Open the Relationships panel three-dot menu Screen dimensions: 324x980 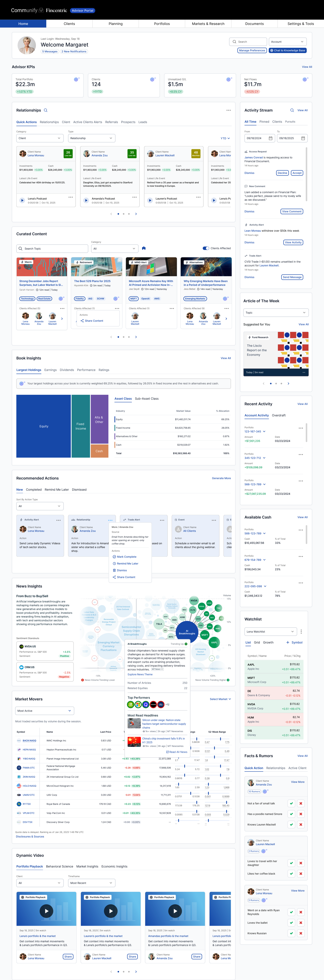coord(228,110)
